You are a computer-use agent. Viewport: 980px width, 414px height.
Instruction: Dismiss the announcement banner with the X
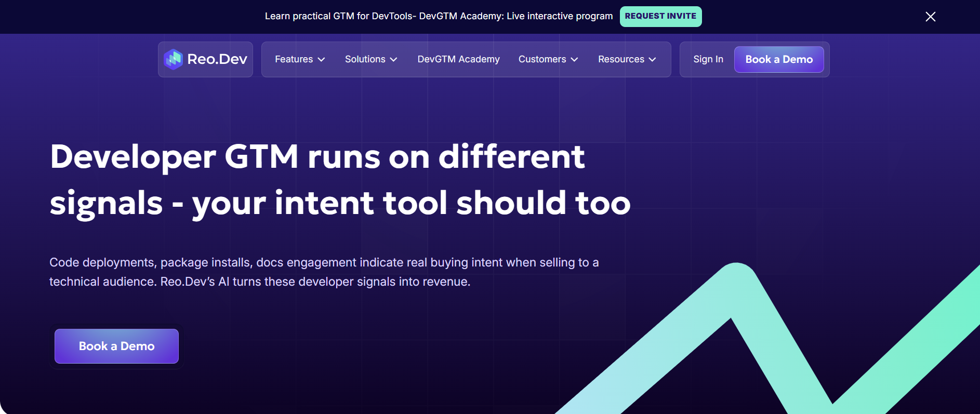click(x=930, y=17)
